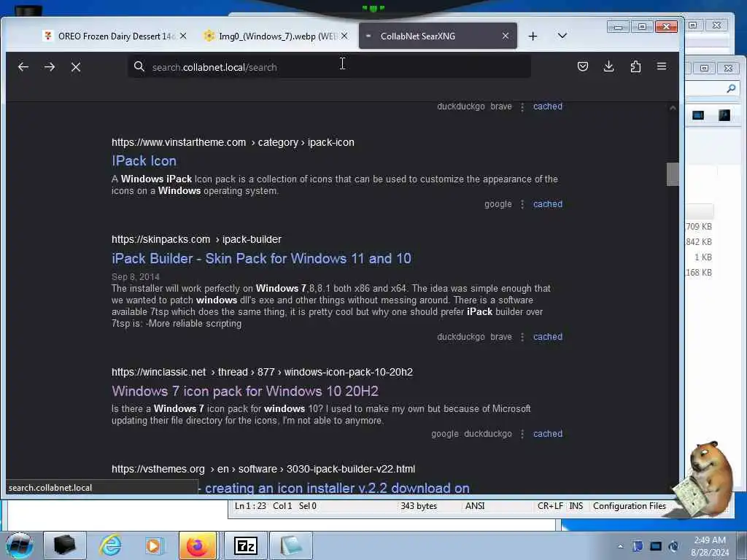Open the icon installer v.2.2 result link

(x=337, y=488)
